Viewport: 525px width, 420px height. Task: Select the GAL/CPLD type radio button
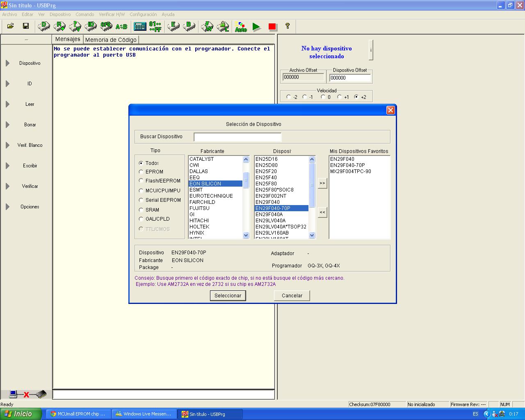pos(141,219)
